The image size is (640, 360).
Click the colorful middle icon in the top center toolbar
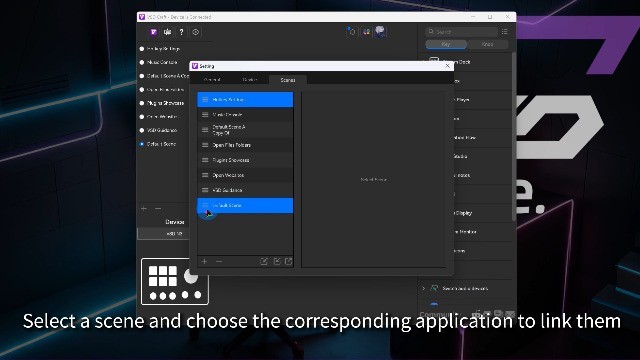[x=367, y=32]
